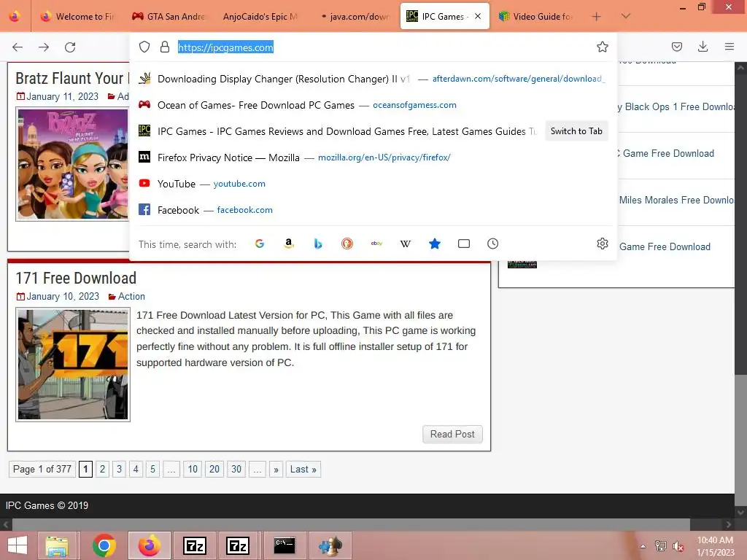Open the 171 Free Download title
Screen dimensions: 747x560
pos(76,278)
